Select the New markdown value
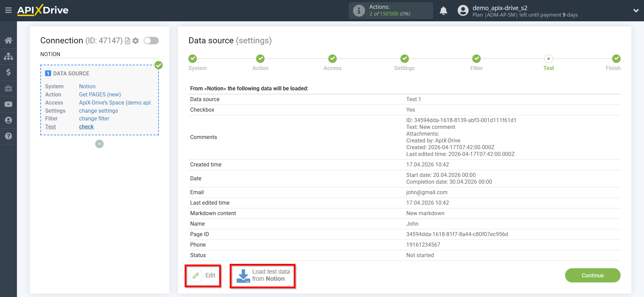The width and height of the screenshot is (644, 297). (425, 213)
